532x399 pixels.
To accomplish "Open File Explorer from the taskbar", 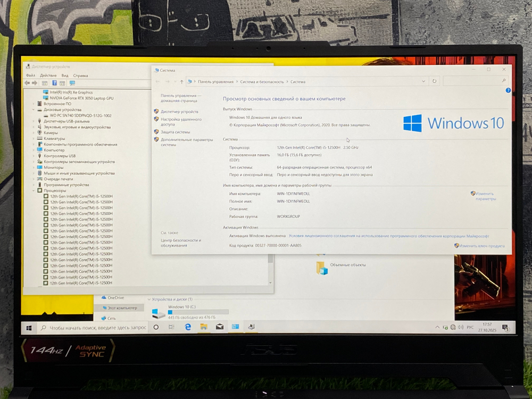I will coord(203,327).
